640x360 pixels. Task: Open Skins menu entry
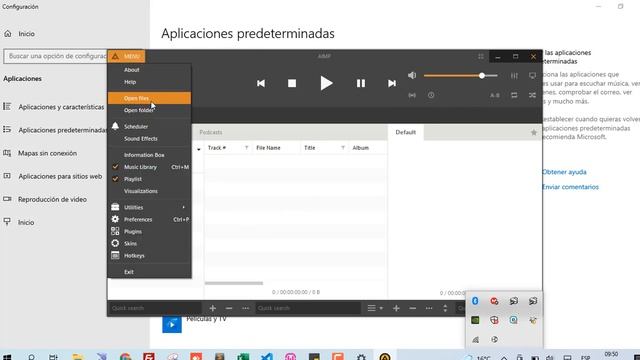(130, 244)
